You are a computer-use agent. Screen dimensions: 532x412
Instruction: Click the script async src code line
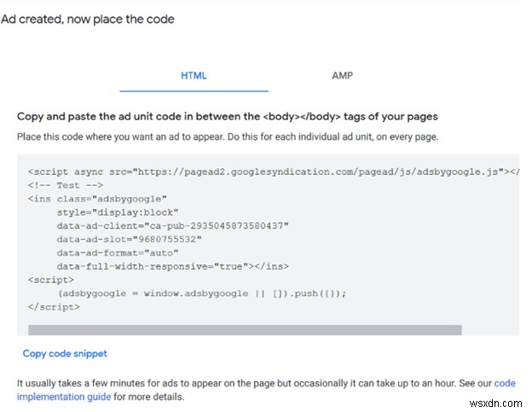274,171
